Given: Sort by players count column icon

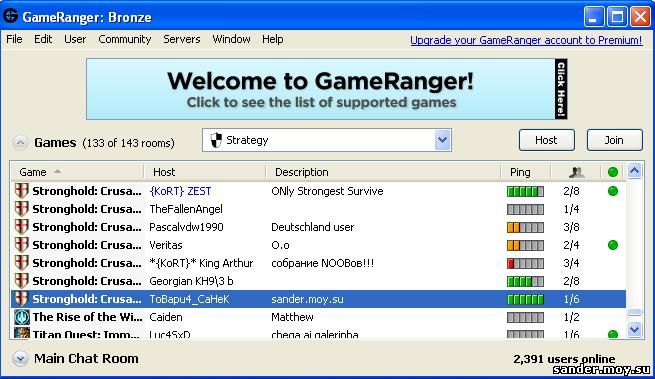Looking at the screenshot, I should point(576,172).
